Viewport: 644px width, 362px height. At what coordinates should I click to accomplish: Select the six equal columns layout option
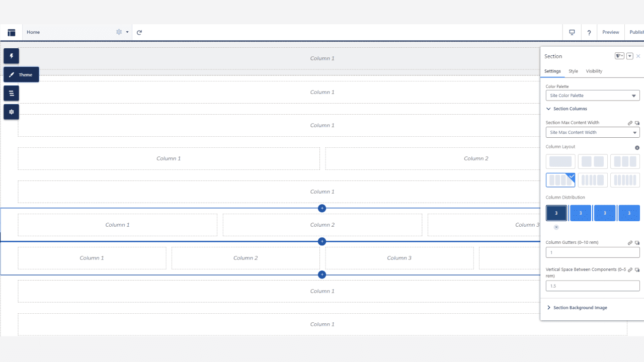[625, 179]
